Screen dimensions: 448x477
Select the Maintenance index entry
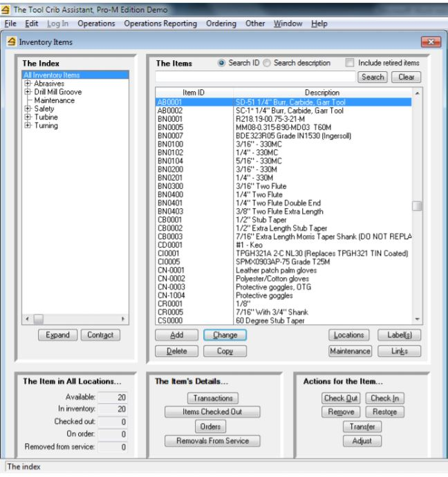click(x=54, y=100)
